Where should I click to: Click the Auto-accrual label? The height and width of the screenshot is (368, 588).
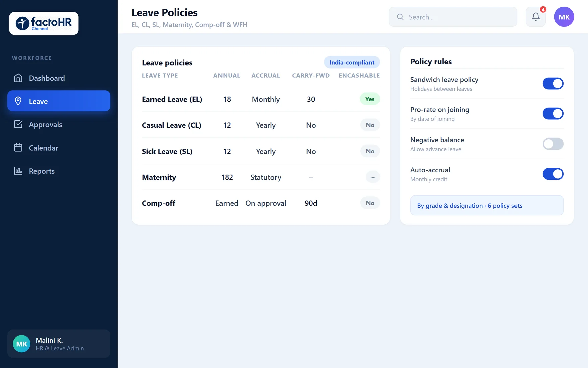click(x=430, y=170)
